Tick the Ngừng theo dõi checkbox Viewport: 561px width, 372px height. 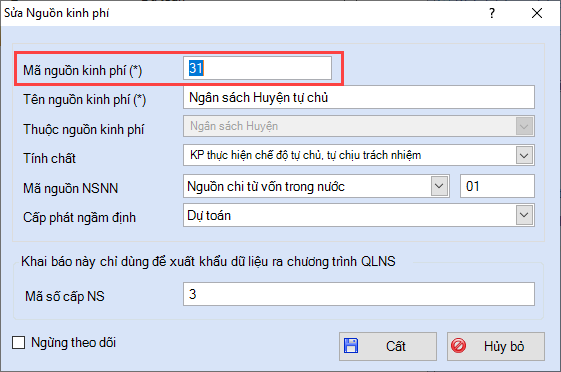tap(19, 342)
